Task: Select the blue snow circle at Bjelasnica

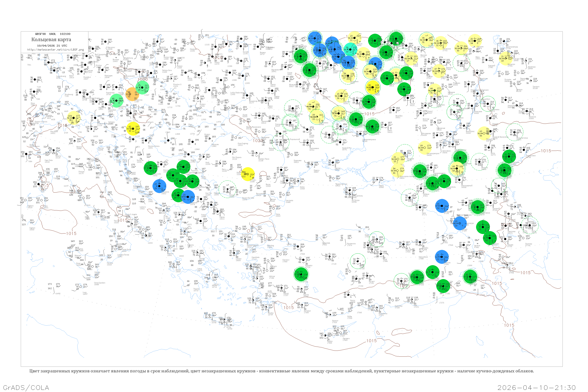Action: (159, 186)
